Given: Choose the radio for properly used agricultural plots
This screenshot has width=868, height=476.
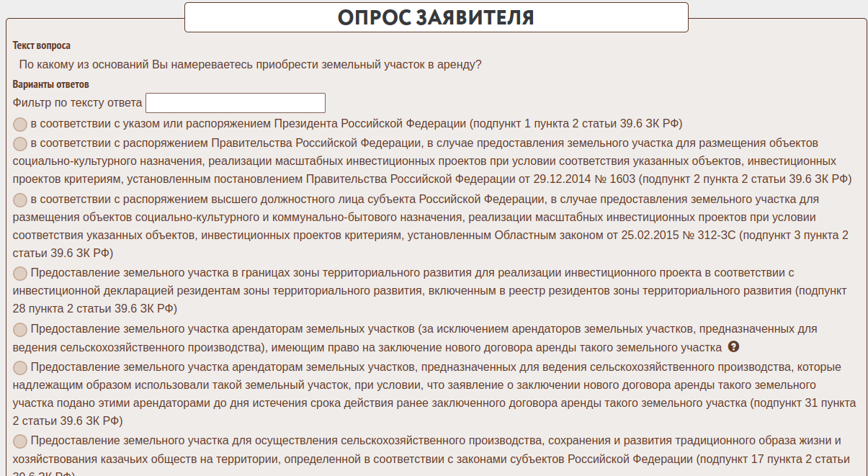Looking at the screenshot, I should 20,367.
